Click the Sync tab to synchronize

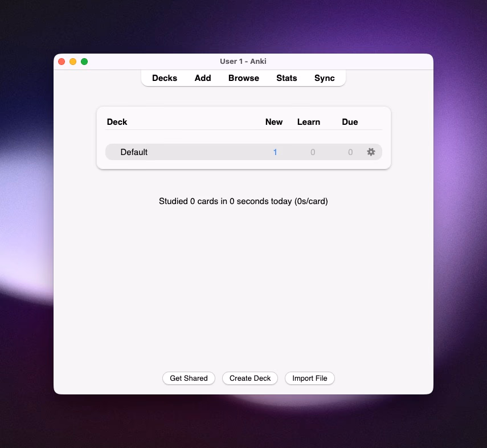pos(324,78)
